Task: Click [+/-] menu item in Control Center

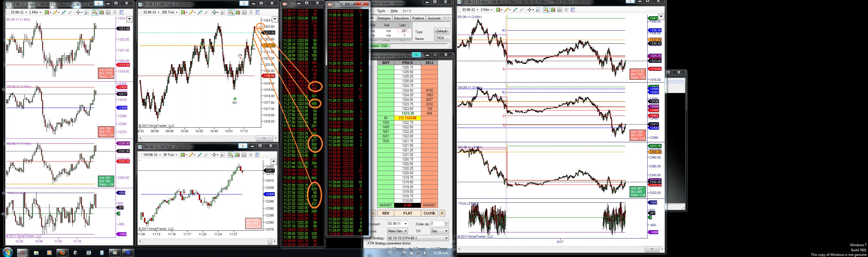Action: tap(407, 11)
